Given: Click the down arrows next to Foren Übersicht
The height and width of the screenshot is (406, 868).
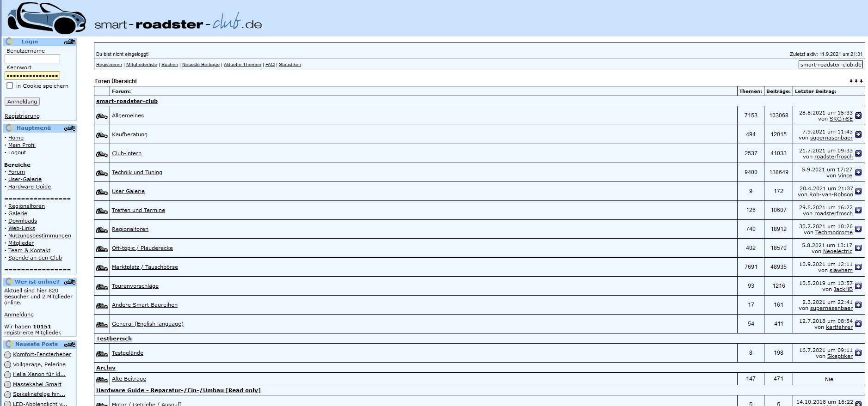Looking at the screenshot, I should coord(856,81).
